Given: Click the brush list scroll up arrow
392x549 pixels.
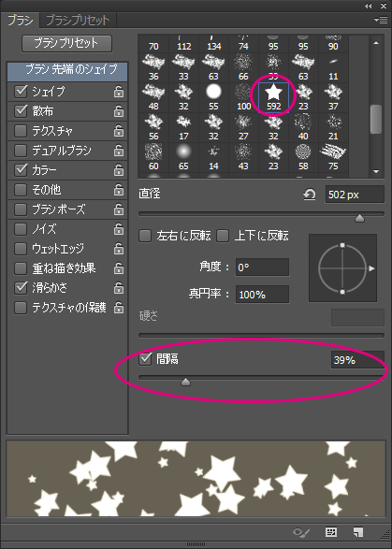Looking at the screenshot, I should point(376,43).
